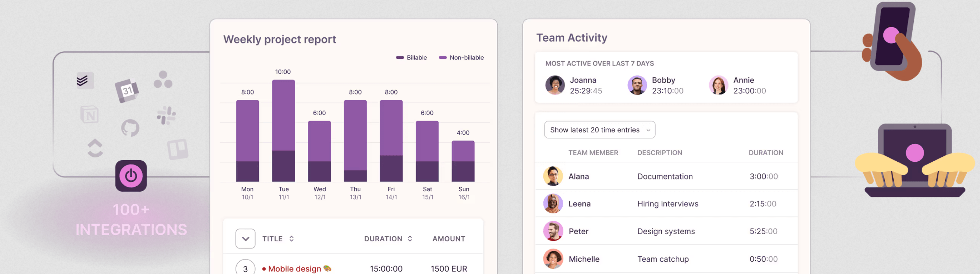Open the Mobile design project link
This screenshot has height=274, width=980.
[294, 269]
